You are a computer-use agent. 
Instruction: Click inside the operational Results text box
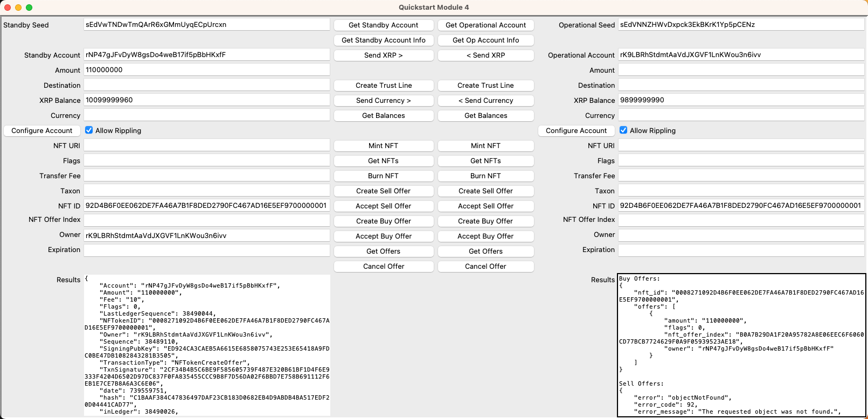(x=741, y=345)
